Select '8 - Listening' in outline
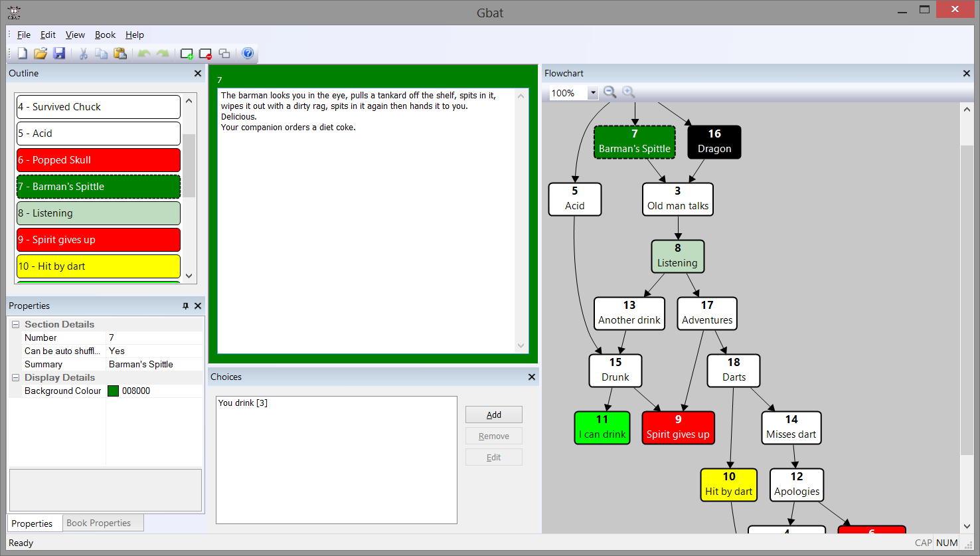 pos(98,213)
